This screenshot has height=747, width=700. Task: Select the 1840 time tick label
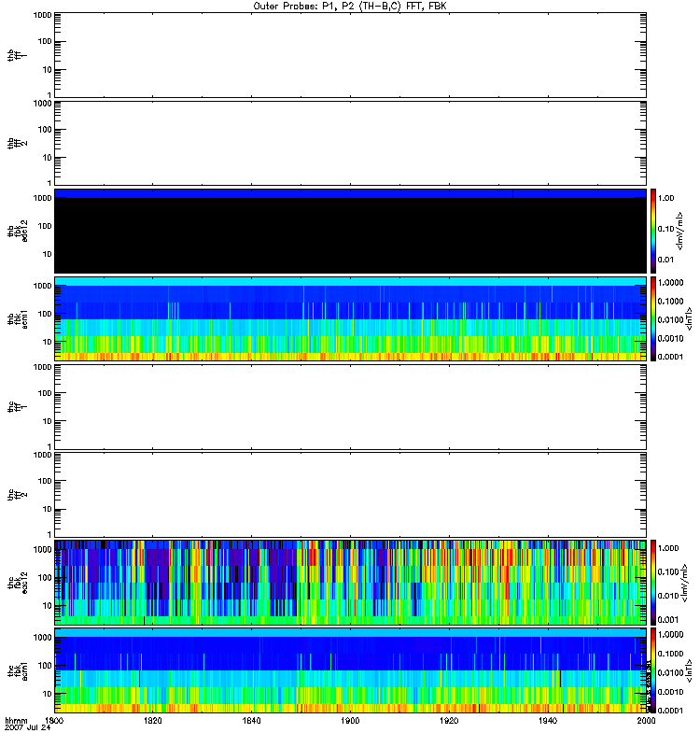click(x=251, y=721)
